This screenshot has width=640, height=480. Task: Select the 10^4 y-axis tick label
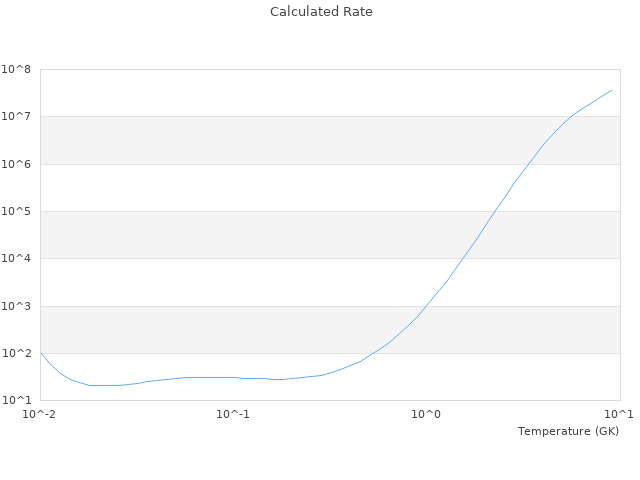(16, 259)
